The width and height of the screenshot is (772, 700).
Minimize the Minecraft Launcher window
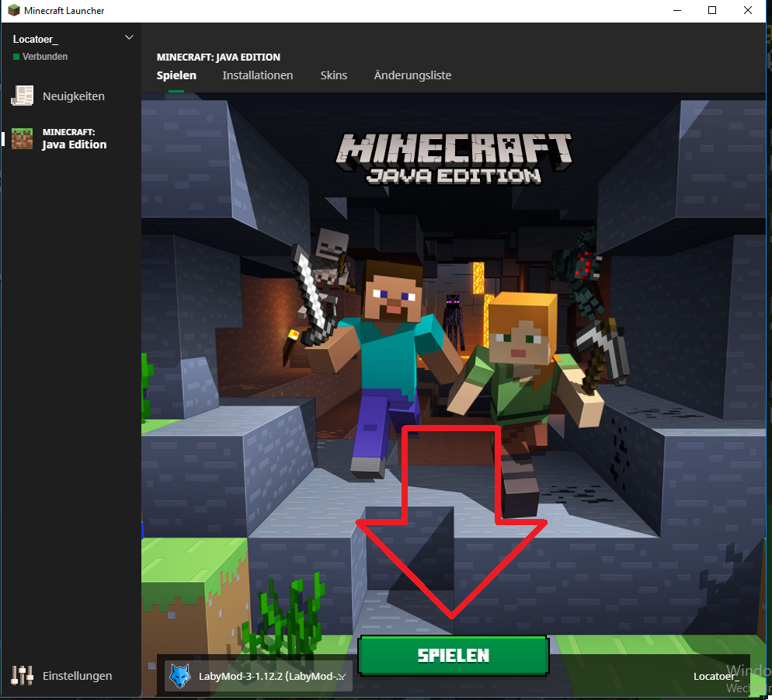pos(677,10)
